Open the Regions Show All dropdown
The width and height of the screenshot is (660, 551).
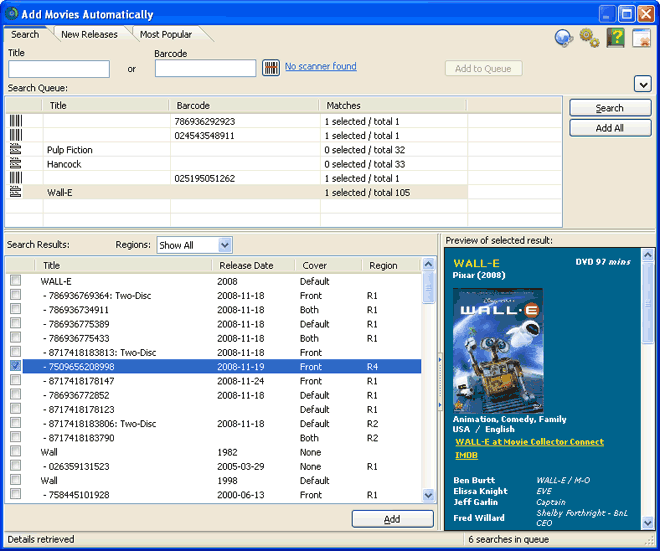(x=224, y=245)
